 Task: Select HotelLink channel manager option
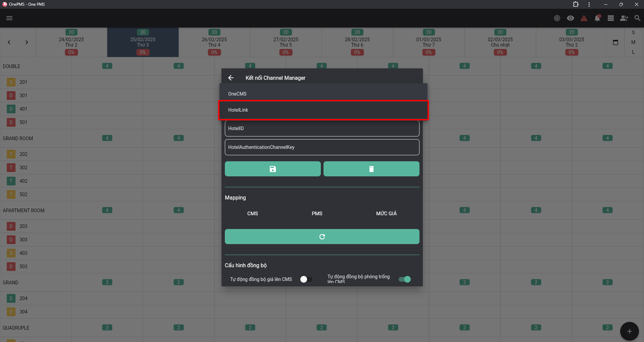(x=324, y=110)
